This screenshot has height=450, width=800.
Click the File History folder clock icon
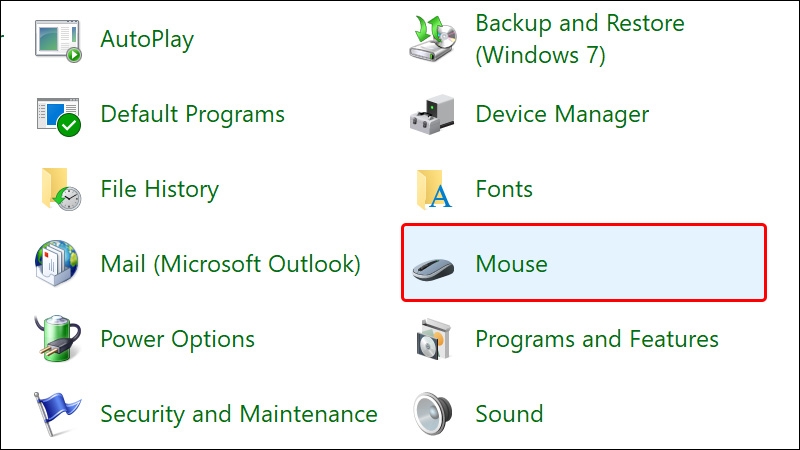60,189
